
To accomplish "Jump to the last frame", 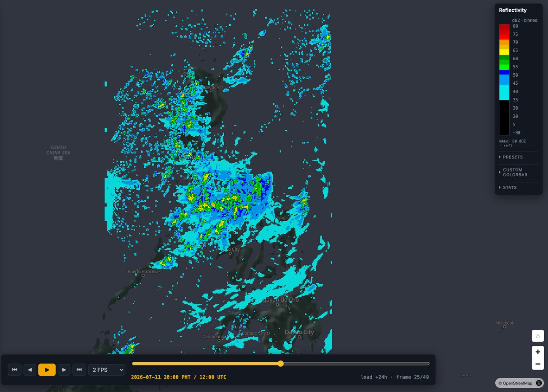I will 79,370.
